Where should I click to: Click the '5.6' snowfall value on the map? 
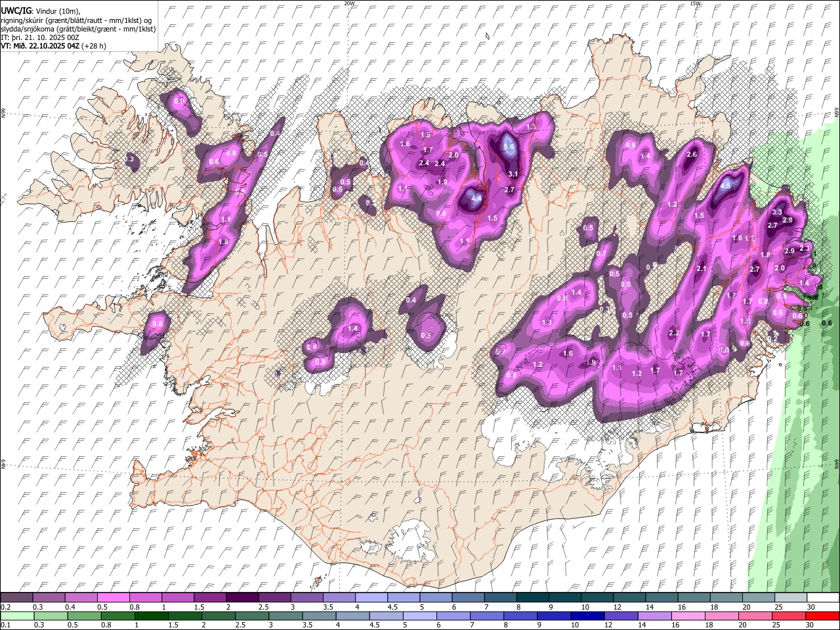(509, 147)
